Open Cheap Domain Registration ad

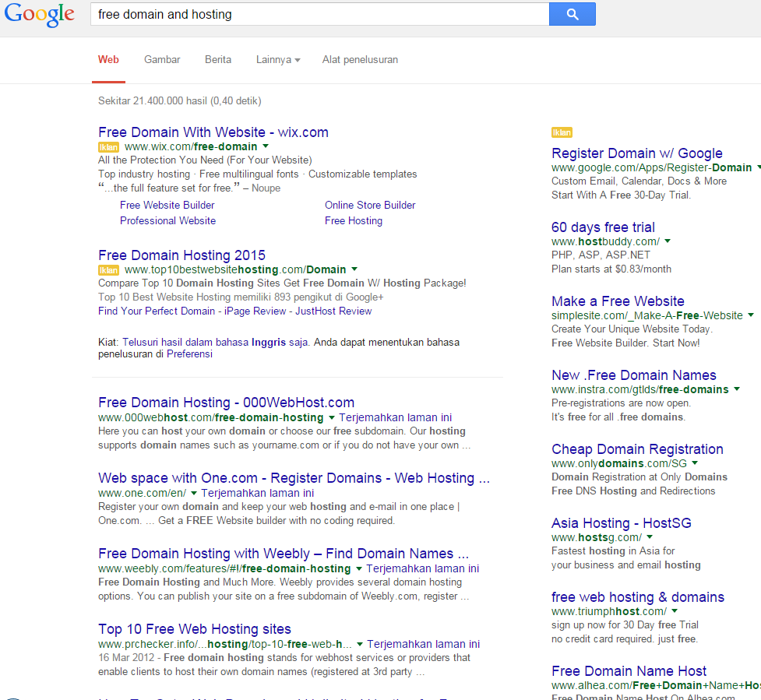pos(637,449)
